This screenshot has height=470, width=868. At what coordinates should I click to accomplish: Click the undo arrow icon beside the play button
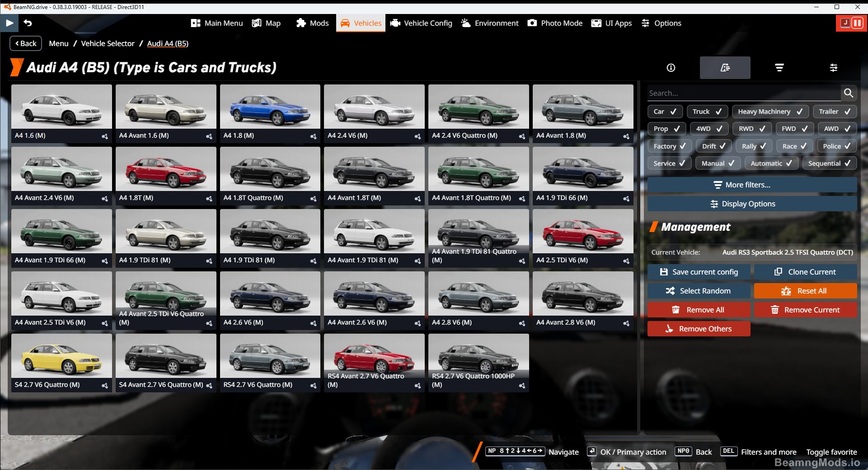(27, 23)
